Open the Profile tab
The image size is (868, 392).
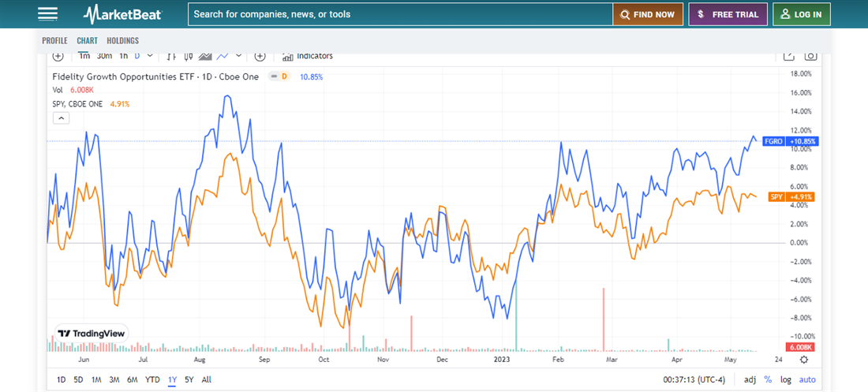[54, 40]
